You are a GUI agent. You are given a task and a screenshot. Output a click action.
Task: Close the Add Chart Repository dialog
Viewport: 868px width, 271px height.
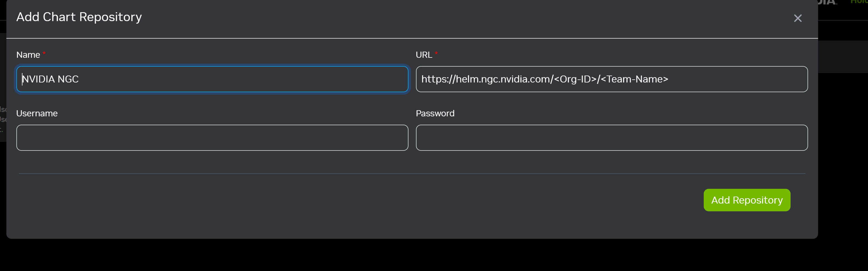[x=797, y=18]
